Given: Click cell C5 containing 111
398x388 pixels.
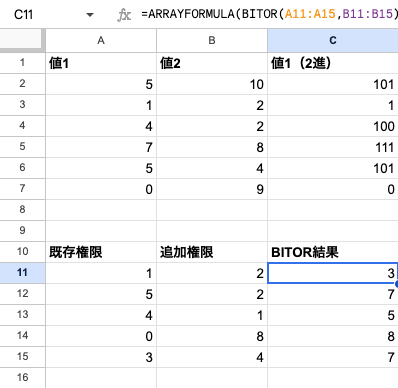Looking at the screenshot, I should pos(333,147).
